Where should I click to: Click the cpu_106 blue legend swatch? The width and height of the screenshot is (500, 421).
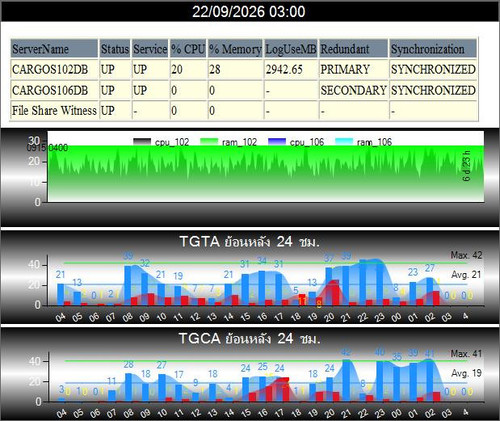coord(277,142)
